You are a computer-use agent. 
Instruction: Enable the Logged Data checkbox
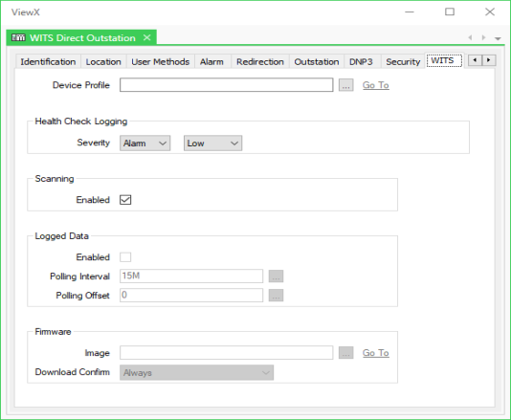125,257
